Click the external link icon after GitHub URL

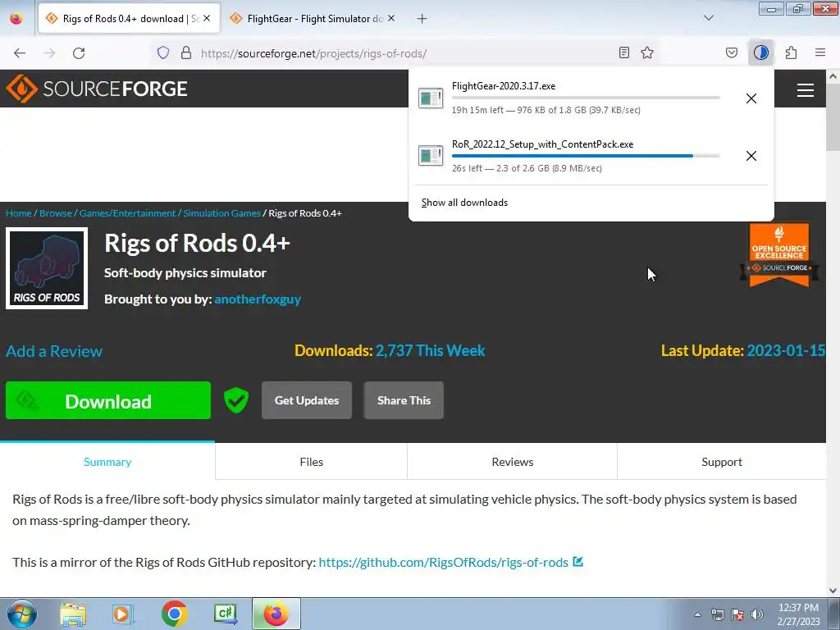[x=577, y=562]
